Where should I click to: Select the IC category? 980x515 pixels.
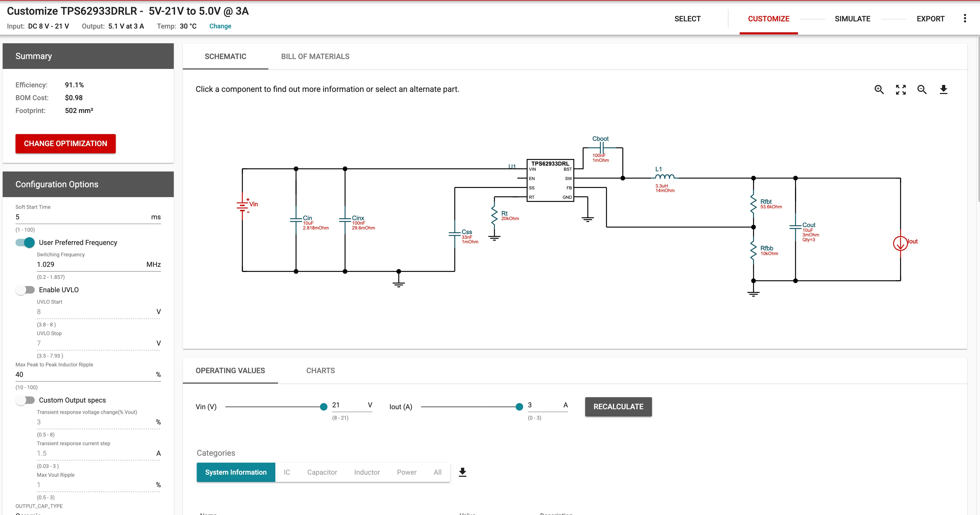coord(287,472)
